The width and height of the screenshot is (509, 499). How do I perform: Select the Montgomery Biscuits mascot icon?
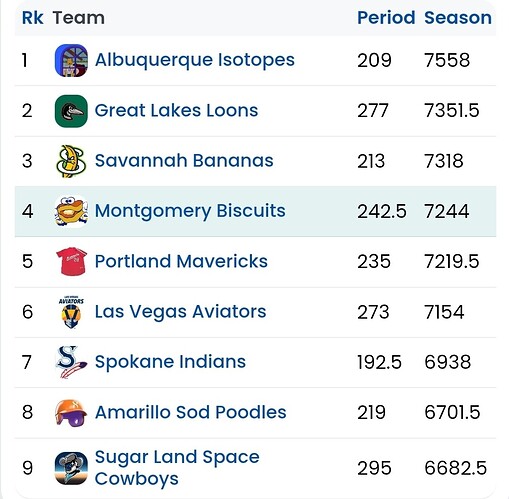tap(71, 211)
